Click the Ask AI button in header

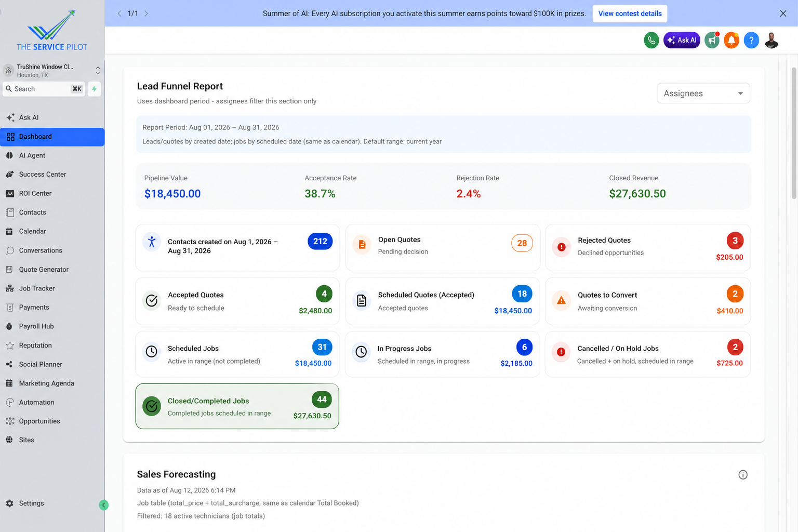(682, 40)
